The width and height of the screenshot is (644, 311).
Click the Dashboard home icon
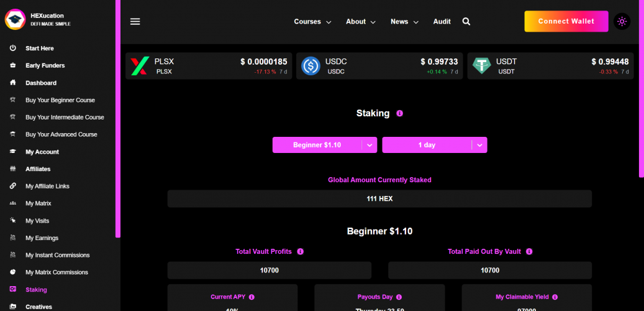pyautogui.click(x=13, y=83)
